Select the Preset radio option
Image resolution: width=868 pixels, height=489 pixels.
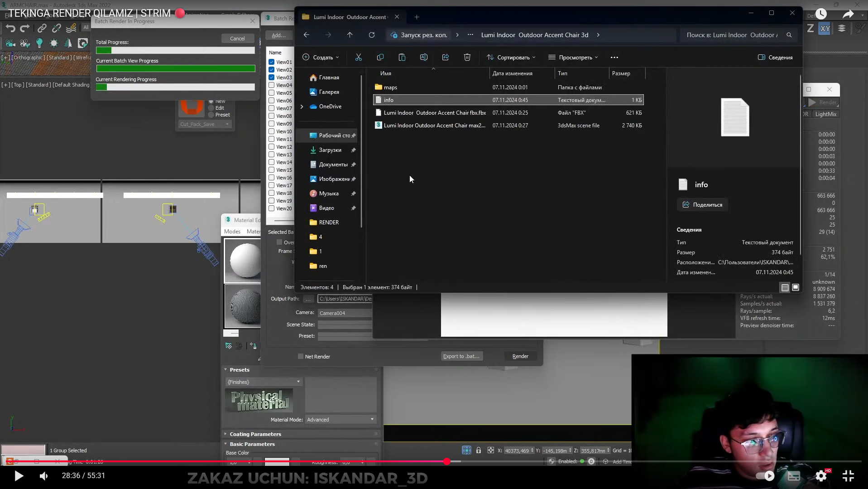[x=211, y=115]
